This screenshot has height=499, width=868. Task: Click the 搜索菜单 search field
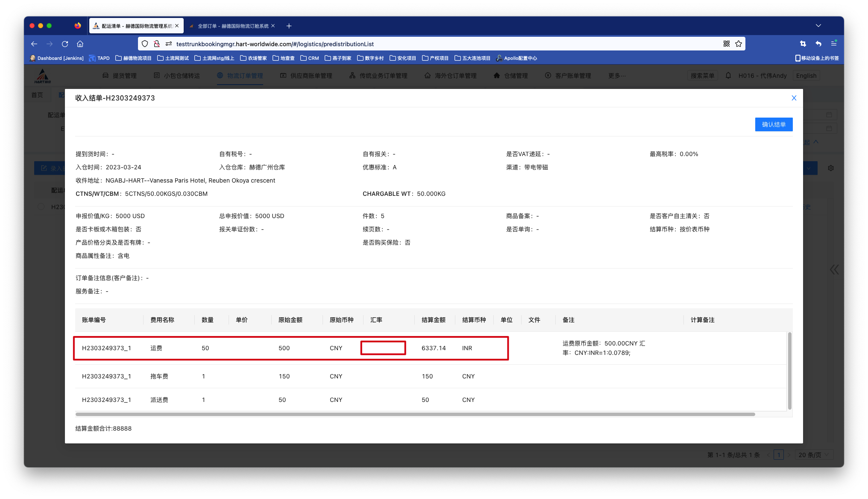tap(702, 76)
